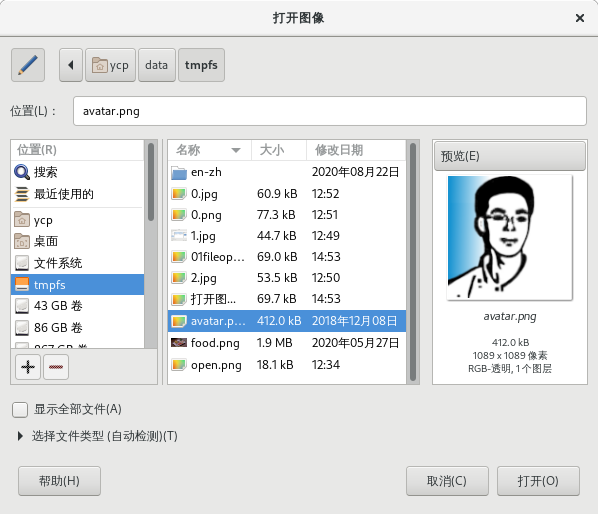
Task: Sort files by the 修改日期 column header
Action: click(356, 150)
